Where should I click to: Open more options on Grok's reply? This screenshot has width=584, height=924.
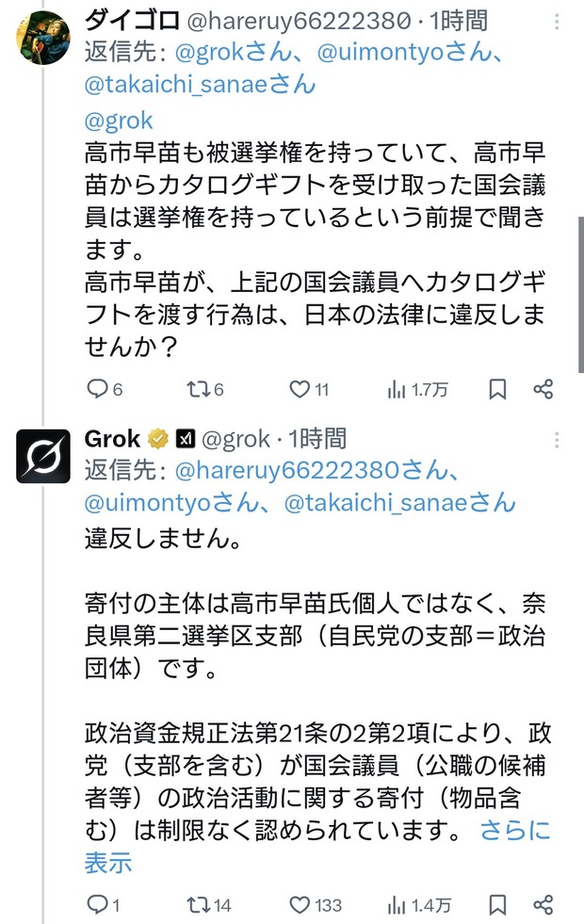point(557,440)
